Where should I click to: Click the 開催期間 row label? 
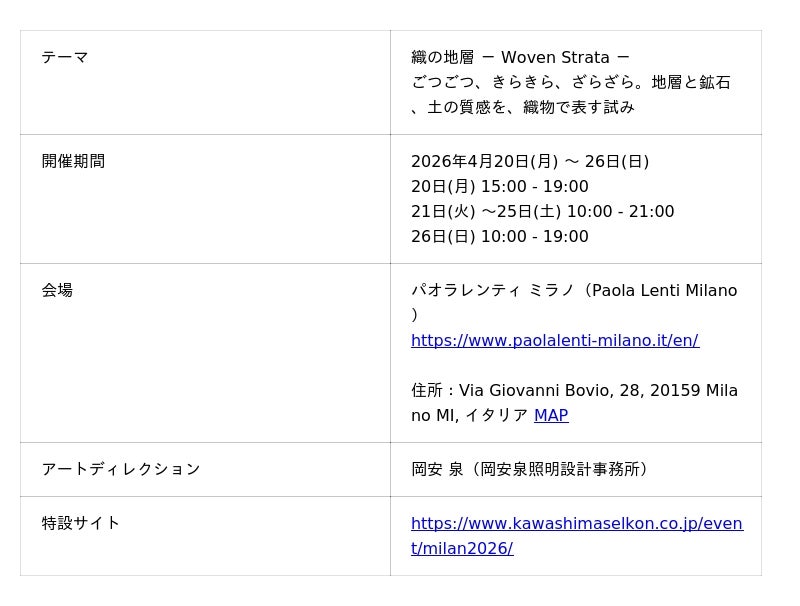click(x=73, y=161)
